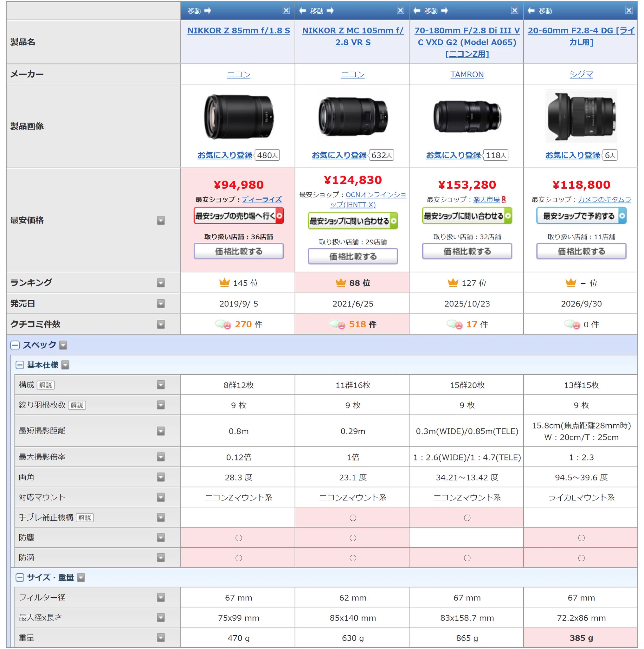
Task: Open sort dropdown on 画角 row
Action: pyautogui.click(x=161, y=477)
